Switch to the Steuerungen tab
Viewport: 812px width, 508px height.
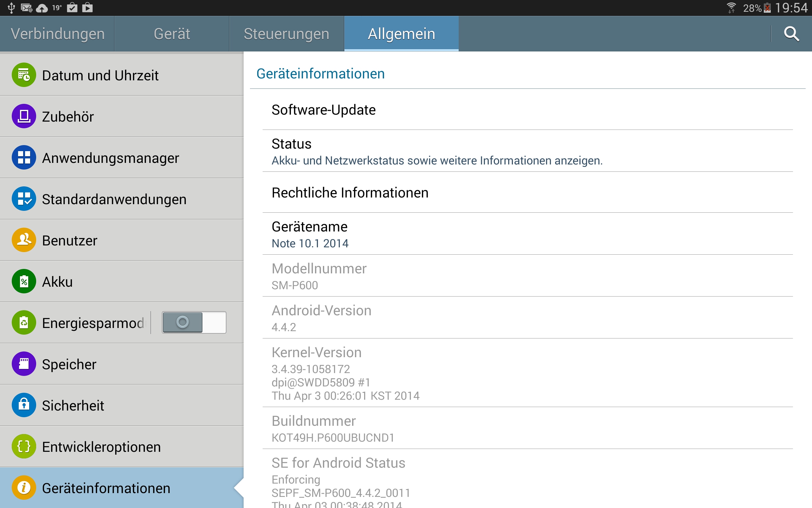pos(286,34)
